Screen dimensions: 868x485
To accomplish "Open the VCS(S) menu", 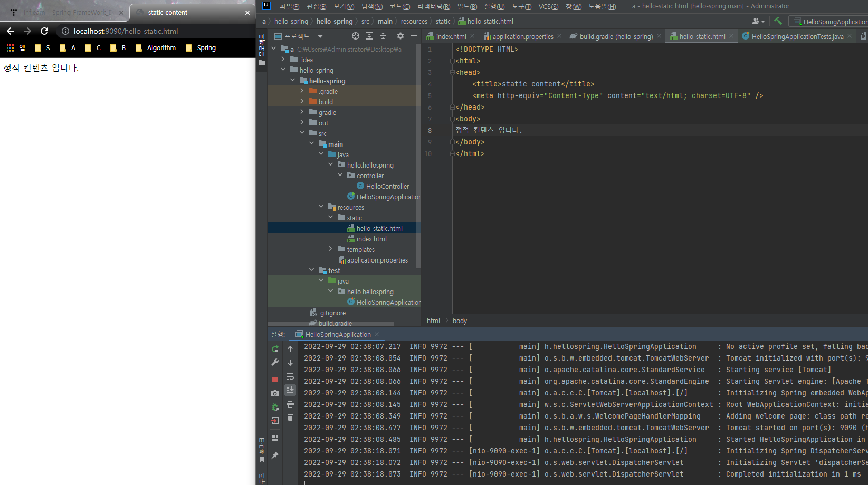I will click(548, 6).
